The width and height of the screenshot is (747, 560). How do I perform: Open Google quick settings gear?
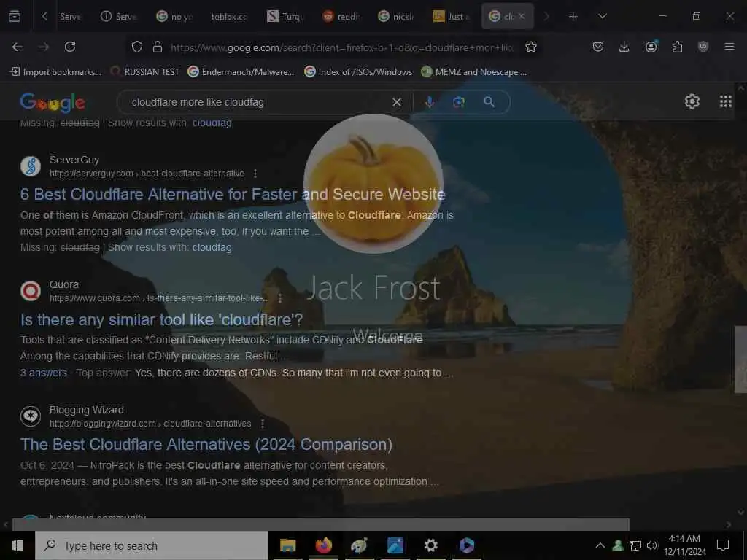(x=692, y=101)
